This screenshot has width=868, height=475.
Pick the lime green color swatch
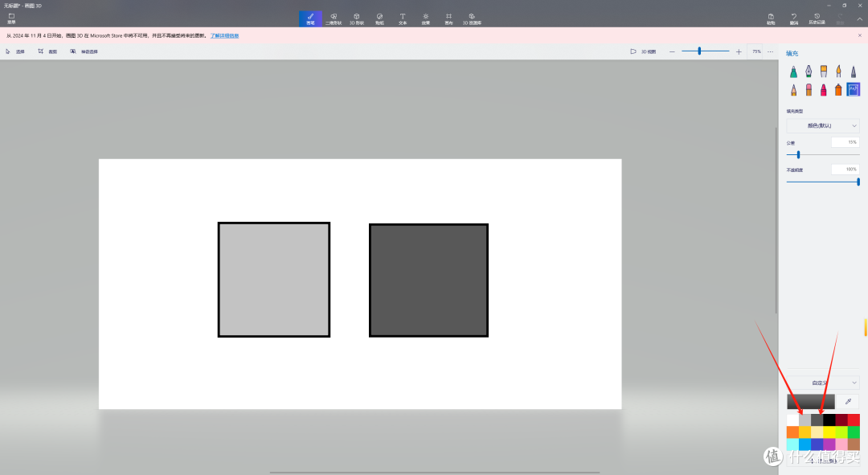[x=841, y=432]
